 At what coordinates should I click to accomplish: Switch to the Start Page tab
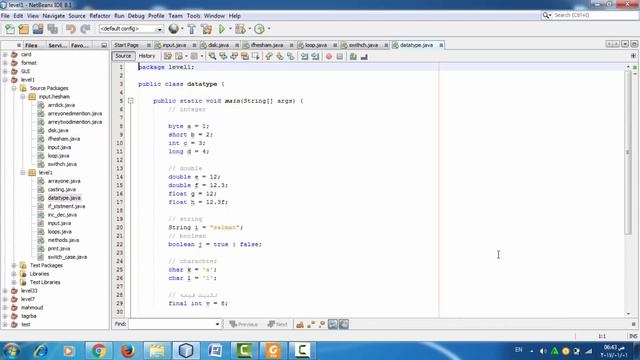point(127,45)
